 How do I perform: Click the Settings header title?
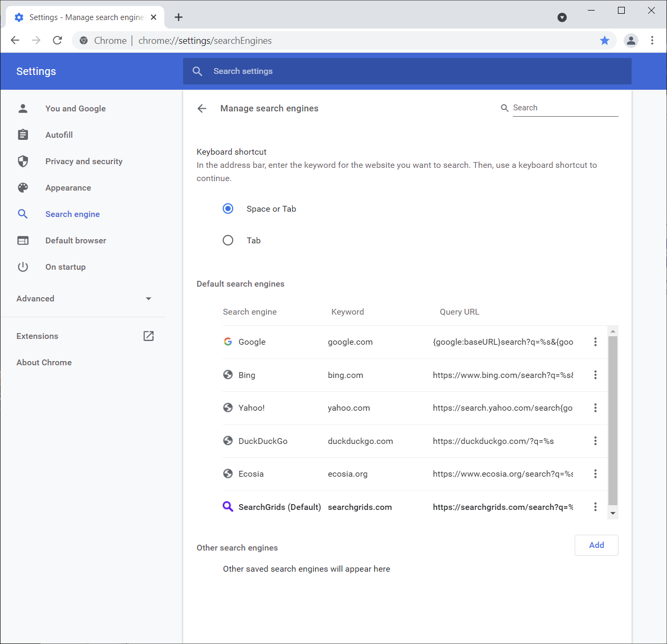(x=36, y=71)
